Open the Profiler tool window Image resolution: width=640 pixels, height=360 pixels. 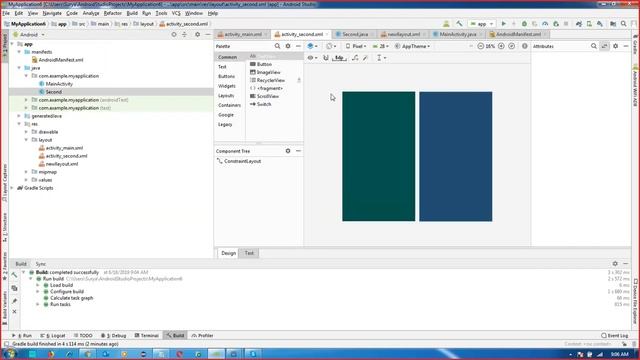(202, 336)
